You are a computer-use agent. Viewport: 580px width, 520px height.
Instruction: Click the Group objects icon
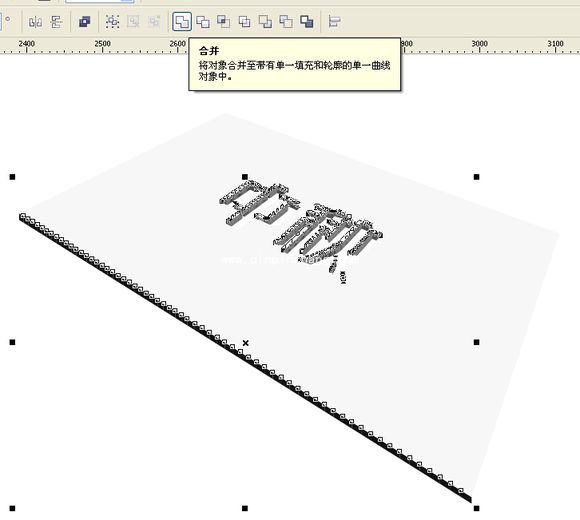coord(112,22)
